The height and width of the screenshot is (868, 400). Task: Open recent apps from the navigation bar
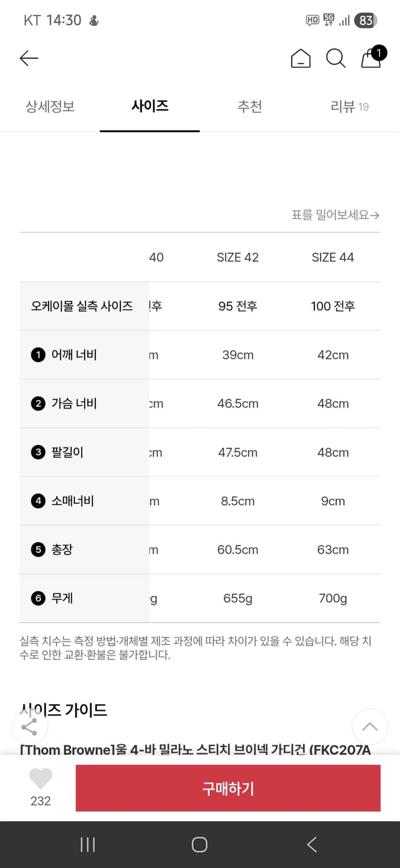pyautogui.click(x=87, y=844)
